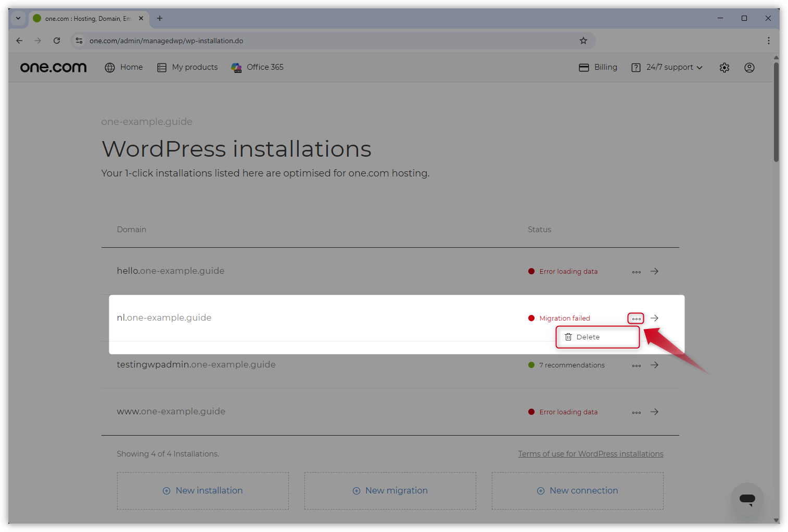Choose Delete from the options menu

tap(598, 337)
